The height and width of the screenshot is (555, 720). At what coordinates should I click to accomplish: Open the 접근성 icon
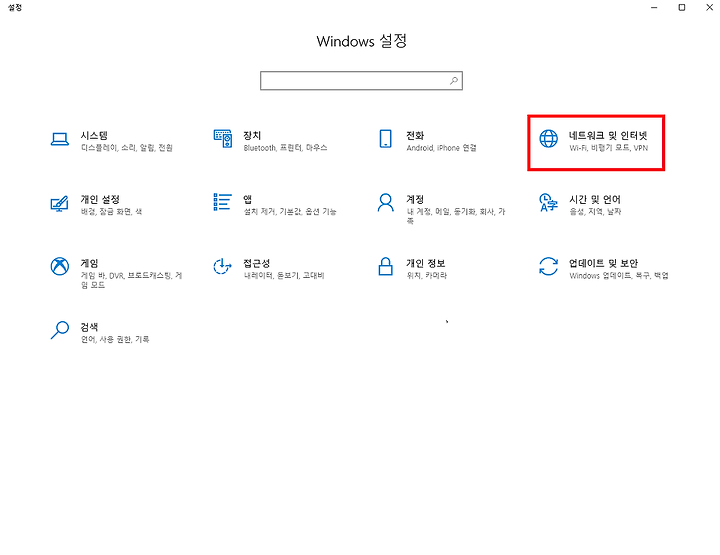(223, 266)
